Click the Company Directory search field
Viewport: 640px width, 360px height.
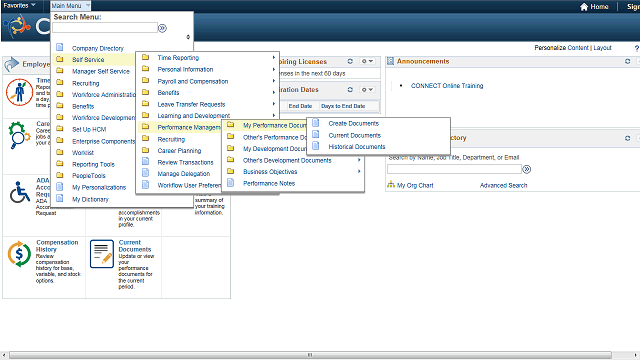point(454,169)
